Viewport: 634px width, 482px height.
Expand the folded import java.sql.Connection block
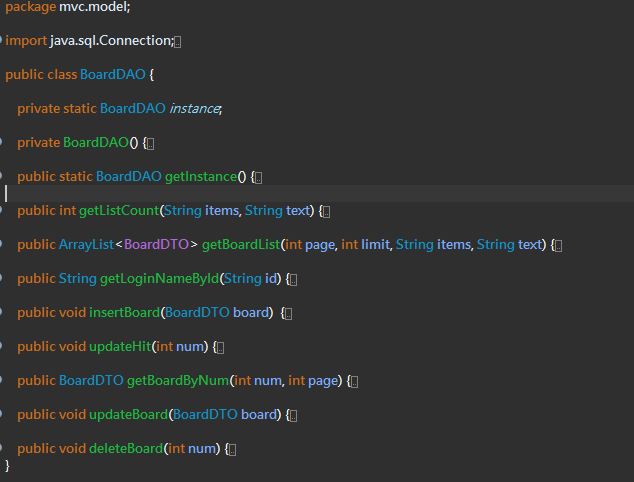178,42
